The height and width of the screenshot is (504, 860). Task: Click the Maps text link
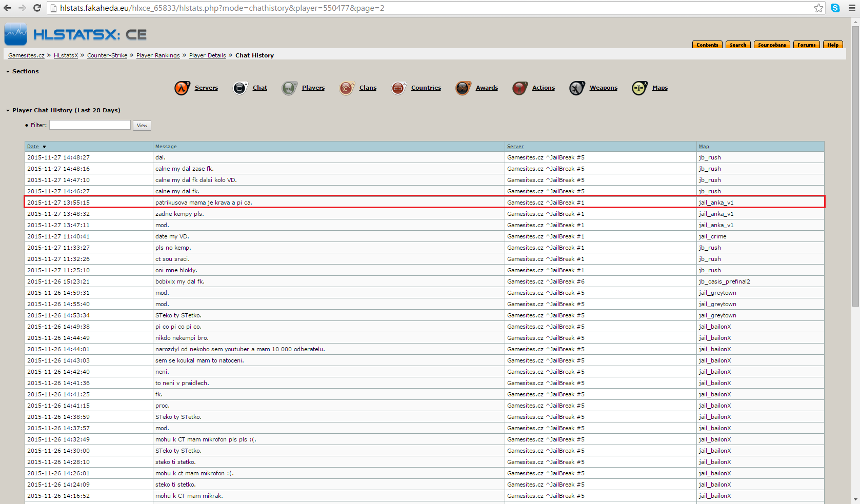pyautogui.click(x=660, y=88)
